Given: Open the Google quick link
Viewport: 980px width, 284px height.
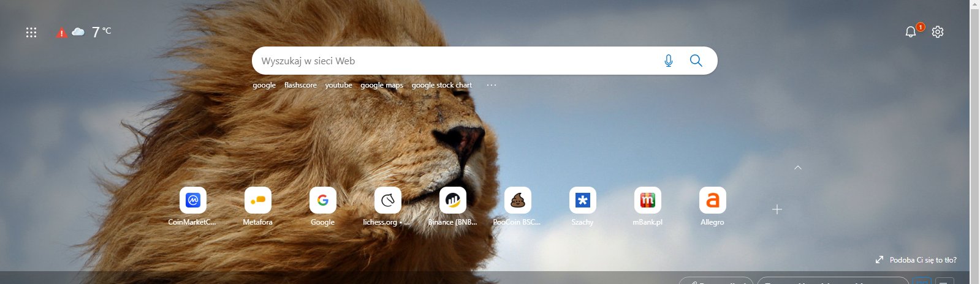Looking at the screenshot, I should 322,206.
